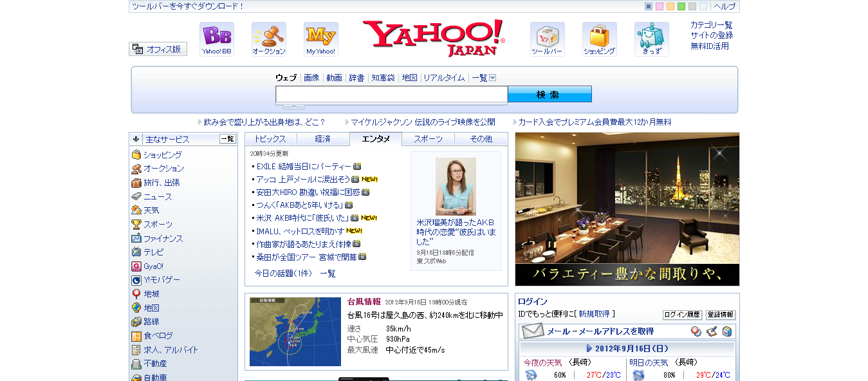
Task: Open the ヘルプ link
Action: pos(725,6)
